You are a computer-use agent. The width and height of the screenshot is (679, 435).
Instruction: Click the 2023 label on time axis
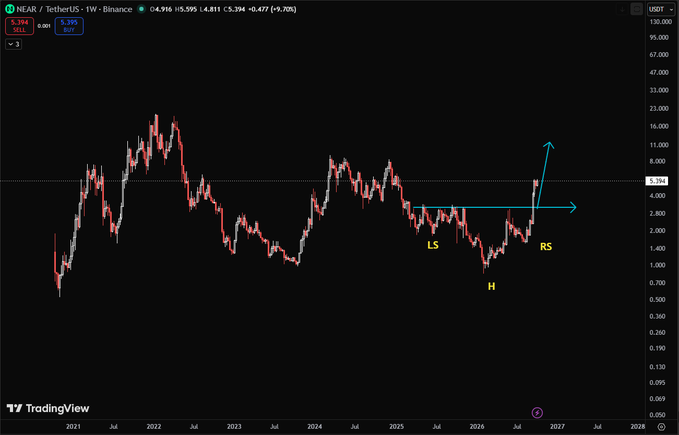tap(234, 427)
